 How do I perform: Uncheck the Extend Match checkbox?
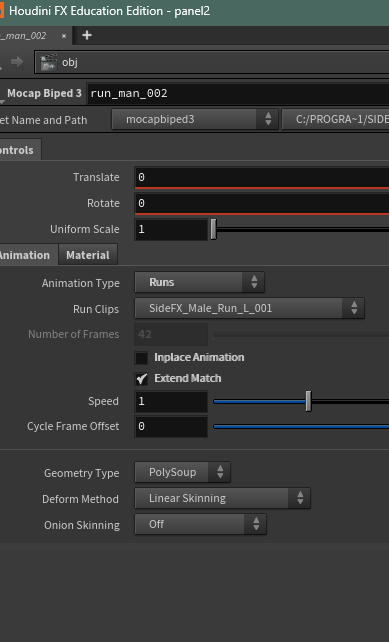142,379
